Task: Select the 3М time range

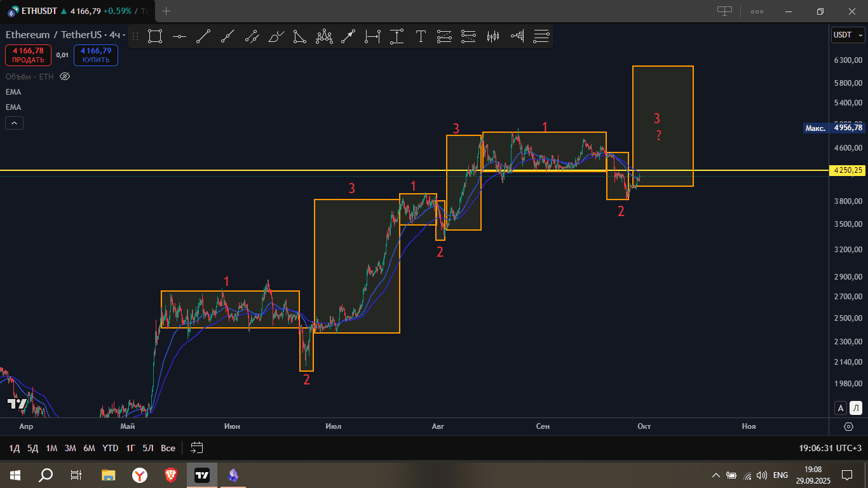Action: click(70, 448)
